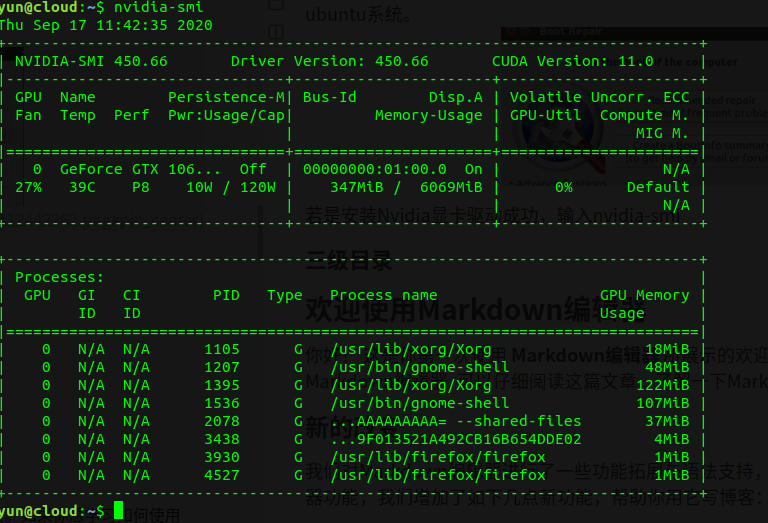The image size is (768, 523).
Task: Click GPU utilization value '0%'
Action: tap(564, 187)
